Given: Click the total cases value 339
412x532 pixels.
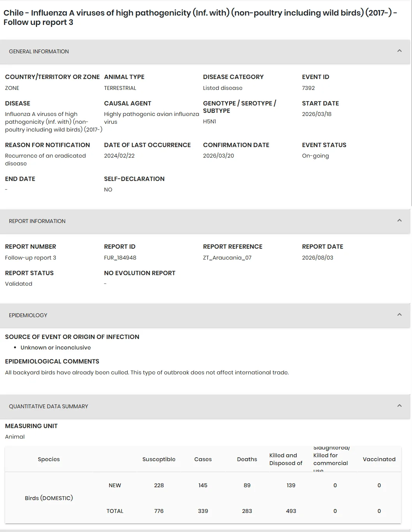Looking at the screenshot, I should 203,511.
